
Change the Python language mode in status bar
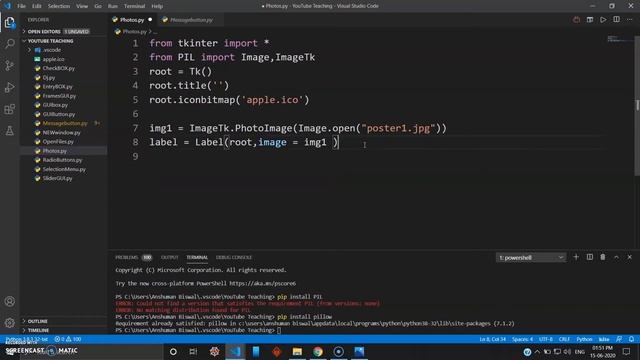click(x=584, y=339)
